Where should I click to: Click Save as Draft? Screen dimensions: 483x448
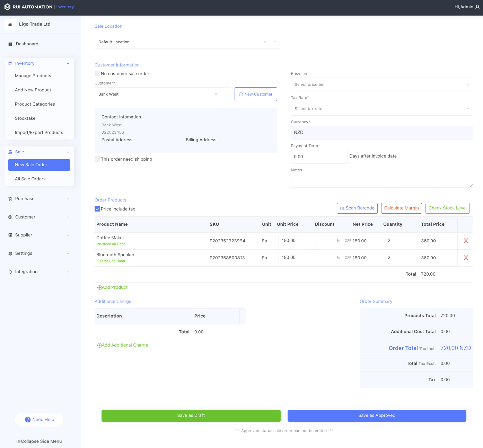191,415
